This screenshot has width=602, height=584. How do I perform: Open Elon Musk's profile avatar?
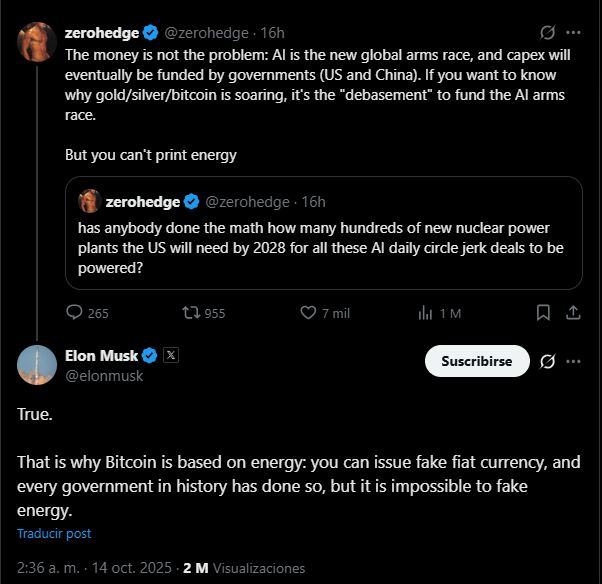pos(37,365)
